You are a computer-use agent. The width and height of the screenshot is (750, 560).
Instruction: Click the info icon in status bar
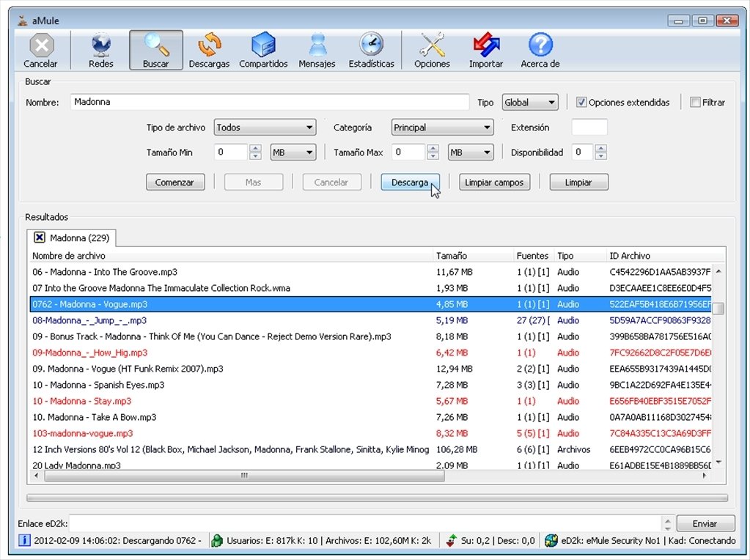(x=24, y=540)
